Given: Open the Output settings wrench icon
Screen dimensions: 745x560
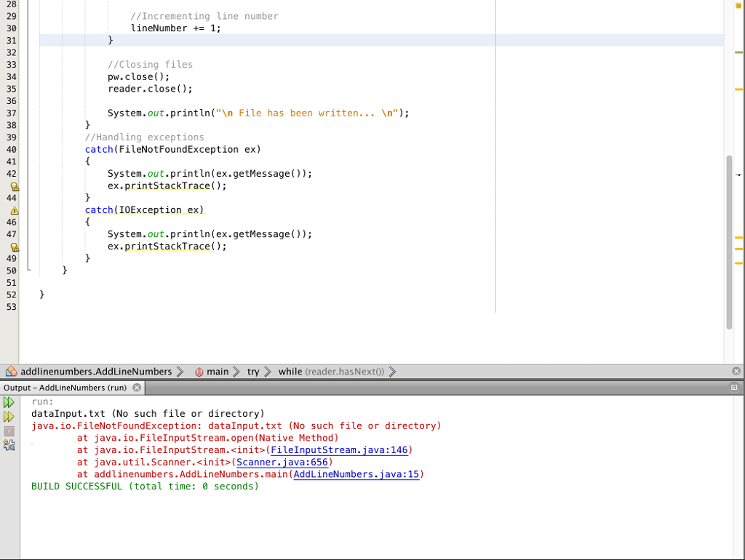Looking at the screenshot, I should (x=9, y=445).
